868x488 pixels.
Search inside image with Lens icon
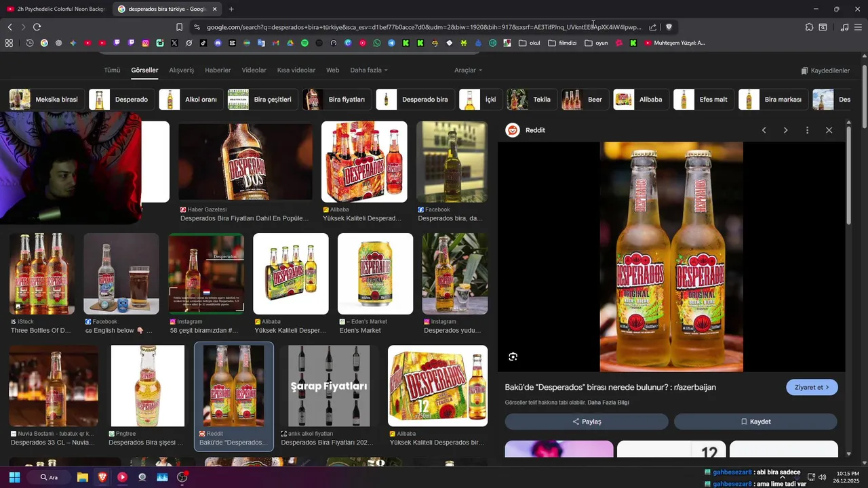[513, 357]
